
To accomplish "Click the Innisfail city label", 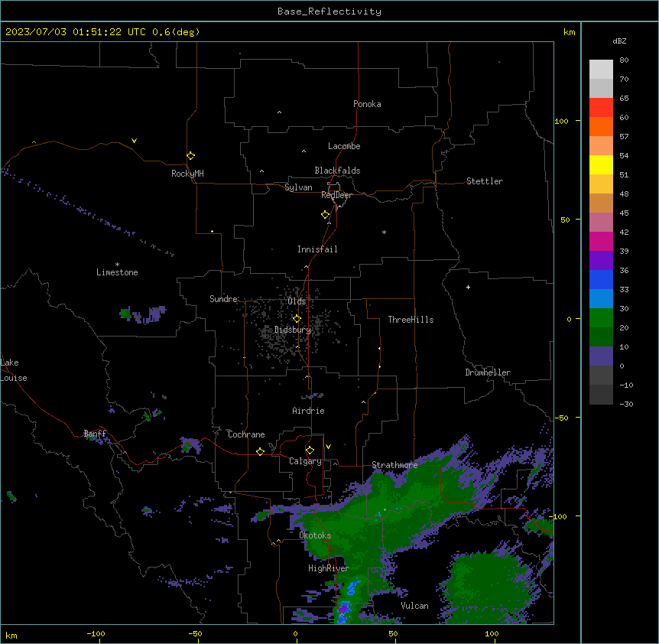I will click(x=317, y=249).
